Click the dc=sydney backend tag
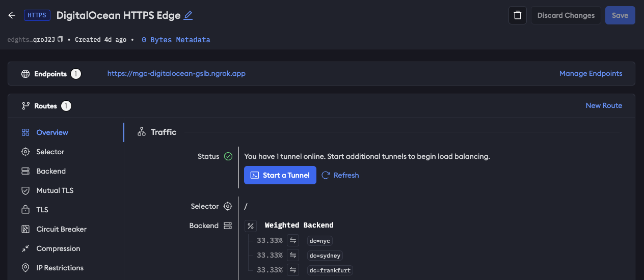Image resolution: width=644 pixels, height=280 pixels. pyautogui.click(x=326, y=256)
